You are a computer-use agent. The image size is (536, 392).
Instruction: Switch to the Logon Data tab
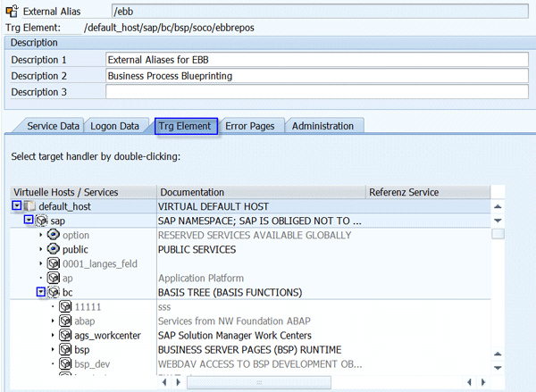click(114, 126)
